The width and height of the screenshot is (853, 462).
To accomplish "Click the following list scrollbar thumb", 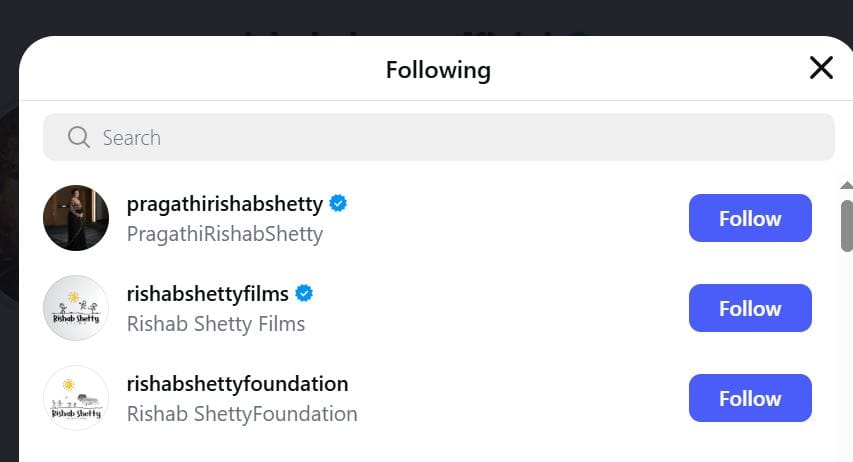I will (846, 225).
